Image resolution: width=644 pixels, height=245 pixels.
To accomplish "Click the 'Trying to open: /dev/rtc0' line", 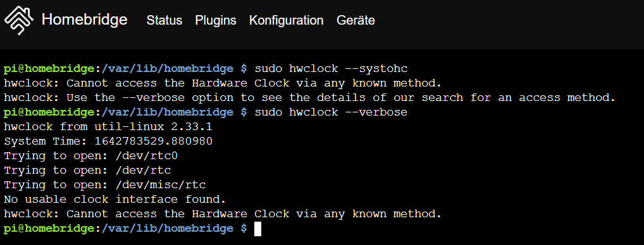I will point(90,156).
